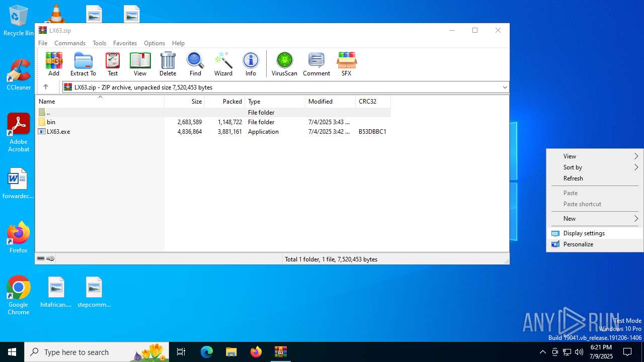Click the key/password icon in status bar
Screen dimensions: 644x362
50,259
